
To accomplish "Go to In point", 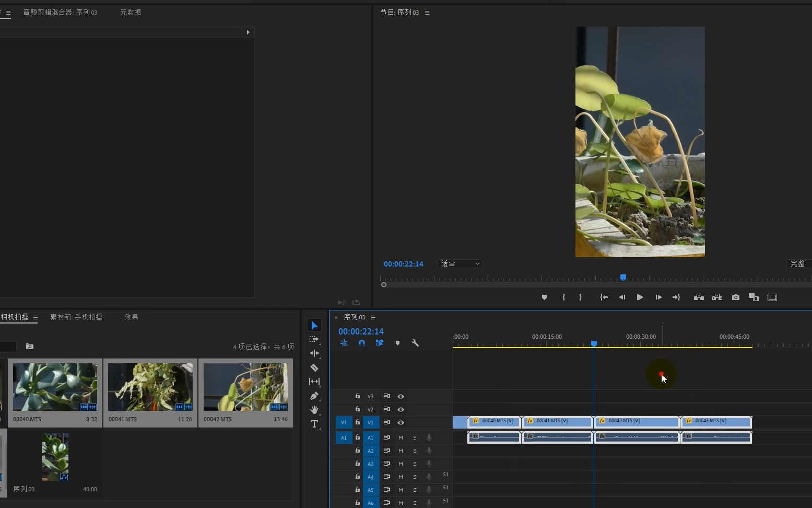I will click(604, 297).
